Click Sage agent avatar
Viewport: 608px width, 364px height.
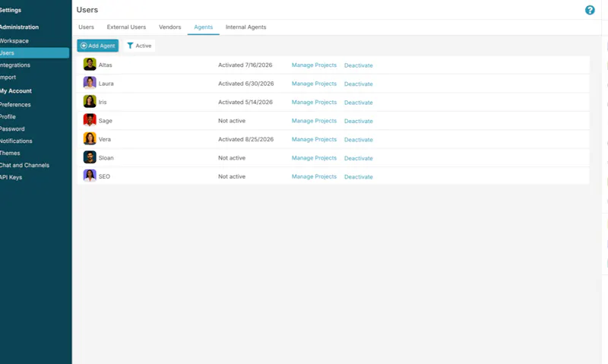[x=90, y=120]
